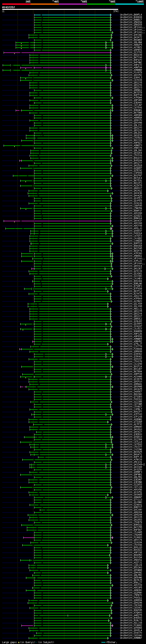Open hit UniRef100_B8N8I7
The width and height of the screenshot is (146, 644).
(x=131, y=20)
